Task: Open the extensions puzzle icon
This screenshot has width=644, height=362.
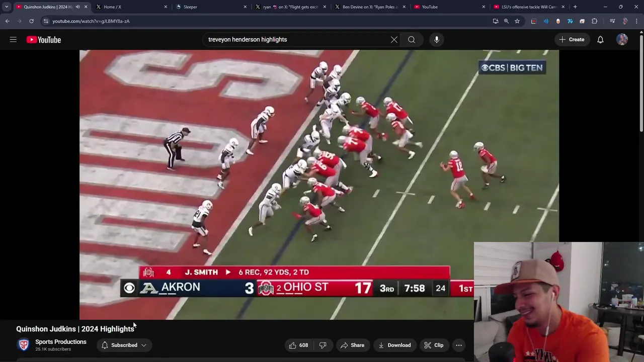Action: [595, 21]
